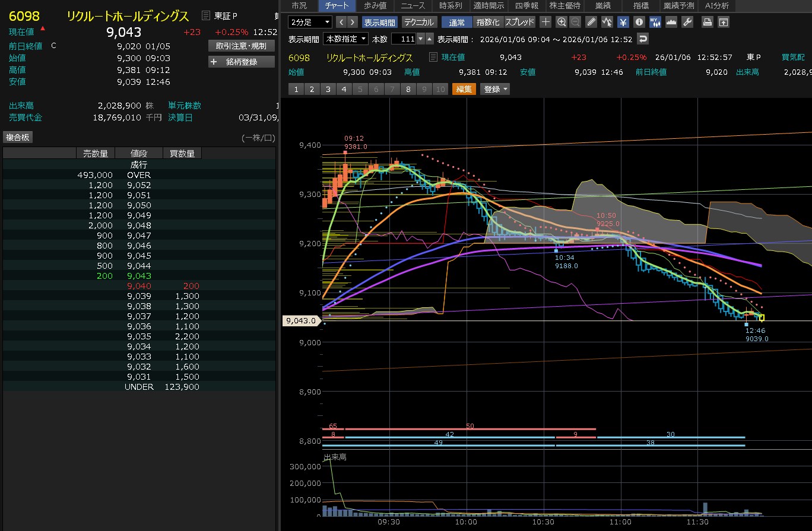Image resolution: width=812 pixels, height=531 pixels.
Task: Click the orange 編集 button
Action: pyautogui.click(x=464, y=89)
